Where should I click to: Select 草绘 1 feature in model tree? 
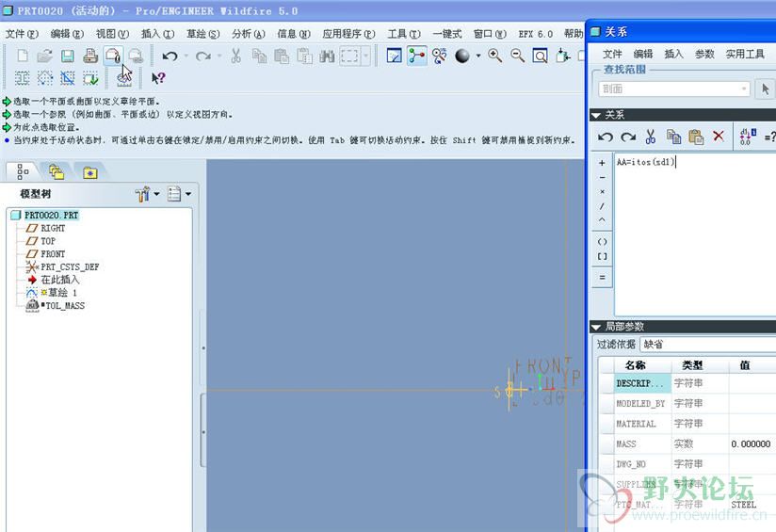pos(62,293)
